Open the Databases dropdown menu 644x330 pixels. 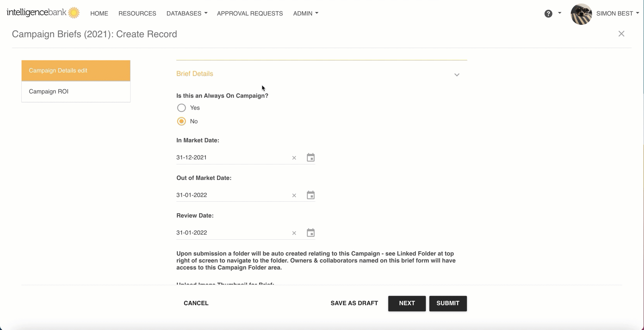(187, 14)
